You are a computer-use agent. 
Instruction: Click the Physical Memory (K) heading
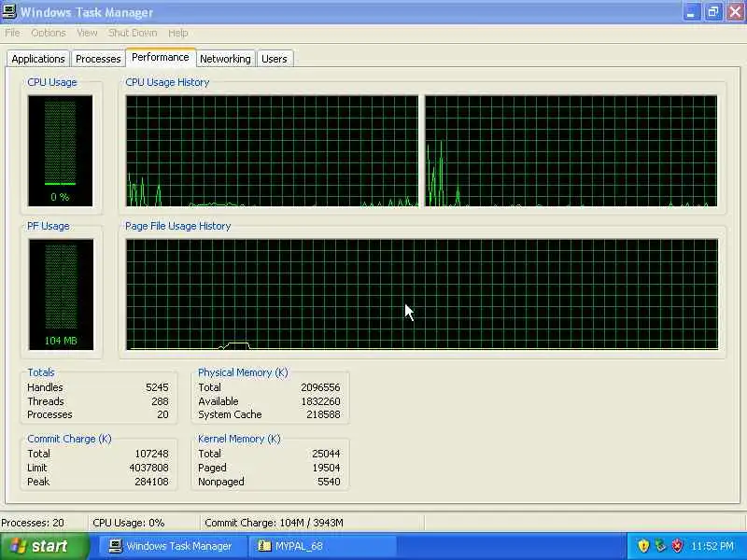243,371
